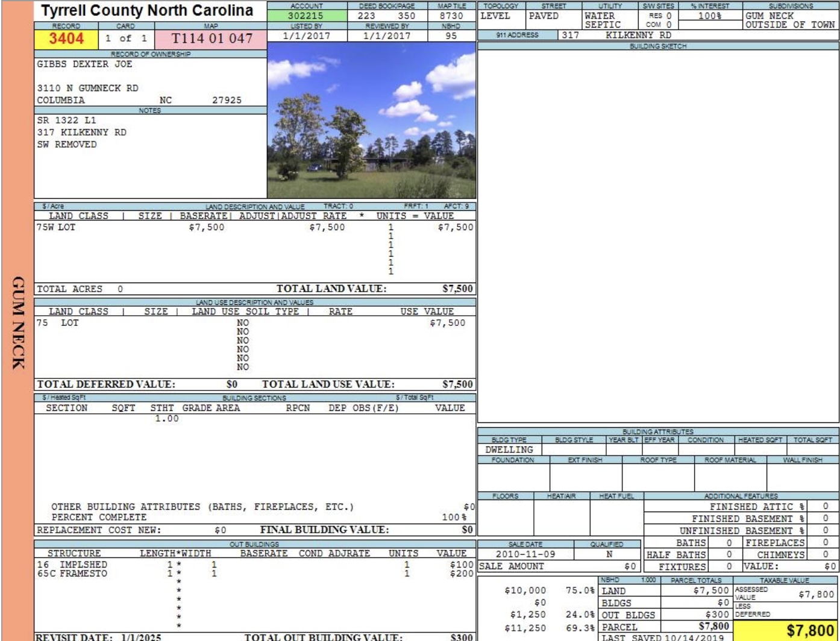840x641 pixels.
Task: Click the map tile value 8730
Action: click(451, 16)
